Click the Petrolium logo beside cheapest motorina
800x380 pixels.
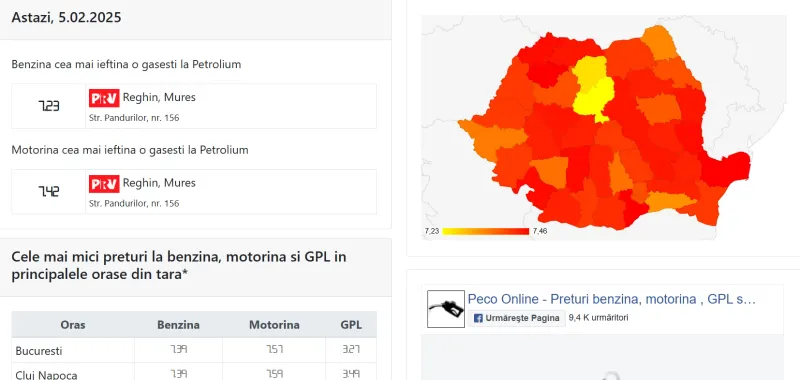tap(104, 184)
